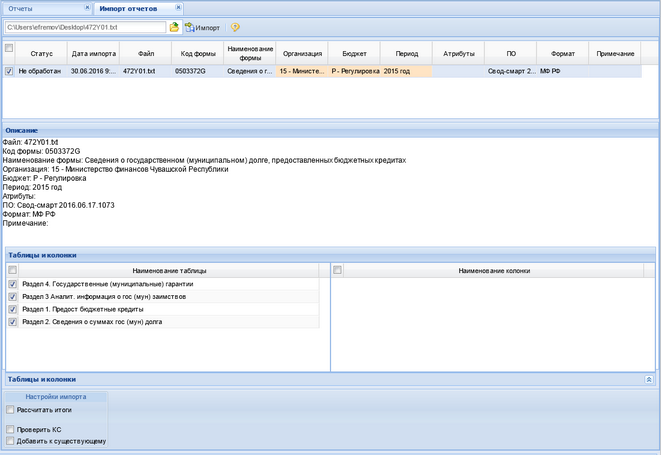The width and height of the screenshot is (661, 455).
Task: Click the Р - Регулировка budget cell
Action: pyautogui.click(x=354, y=71)
